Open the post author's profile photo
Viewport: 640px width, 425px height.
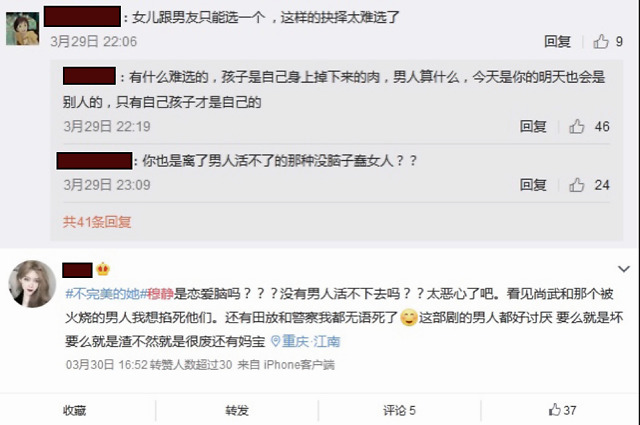point(32,284)
